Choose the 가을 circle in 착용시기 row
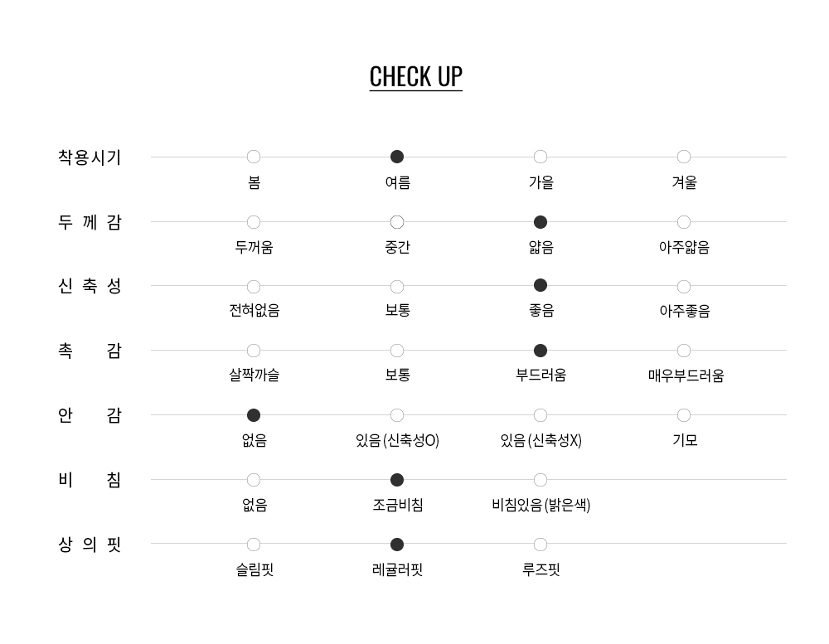This screenshot has height=644, width=829. tap(541, 157)
